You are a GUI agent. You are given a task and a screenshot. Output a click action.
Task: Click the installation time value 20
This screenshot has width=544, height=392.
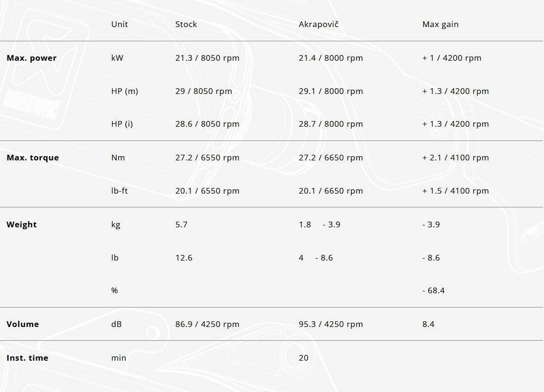[303, 358]
